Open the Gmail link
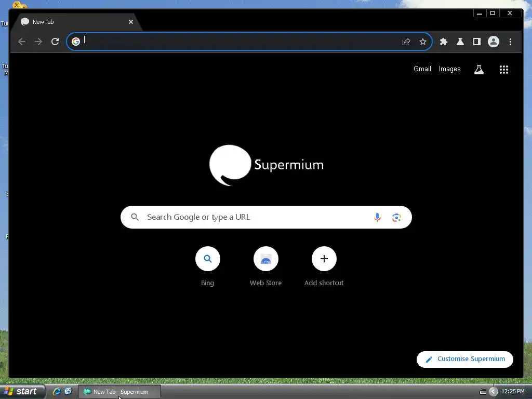This screenshot has height=399, width=532. click(422, 69)
